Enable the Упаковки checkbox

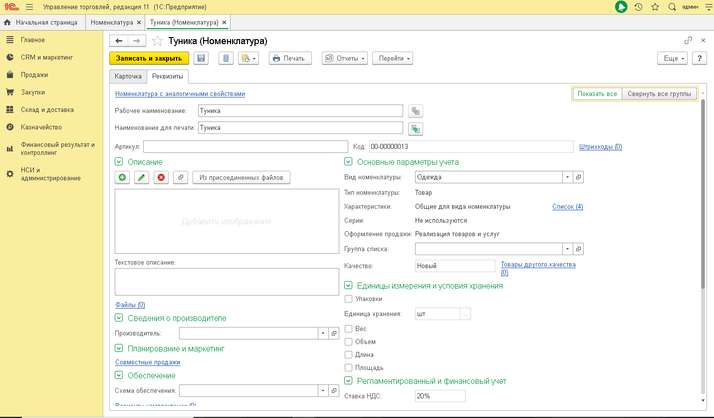point(348,299)
